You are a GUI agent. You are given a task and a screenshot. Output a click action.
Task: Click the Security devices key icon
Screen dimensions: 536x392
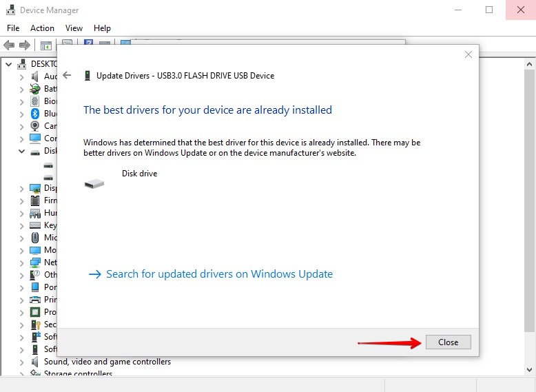tap(35, 324)
